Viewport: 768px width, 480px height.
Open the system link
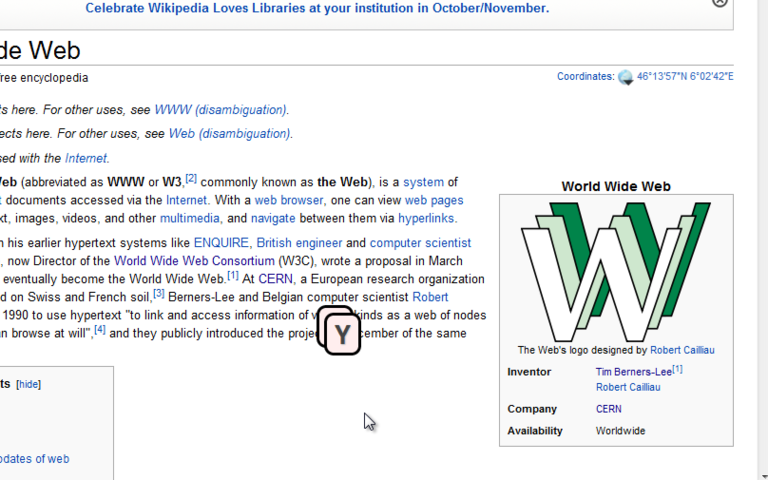(x=423, y=182)
